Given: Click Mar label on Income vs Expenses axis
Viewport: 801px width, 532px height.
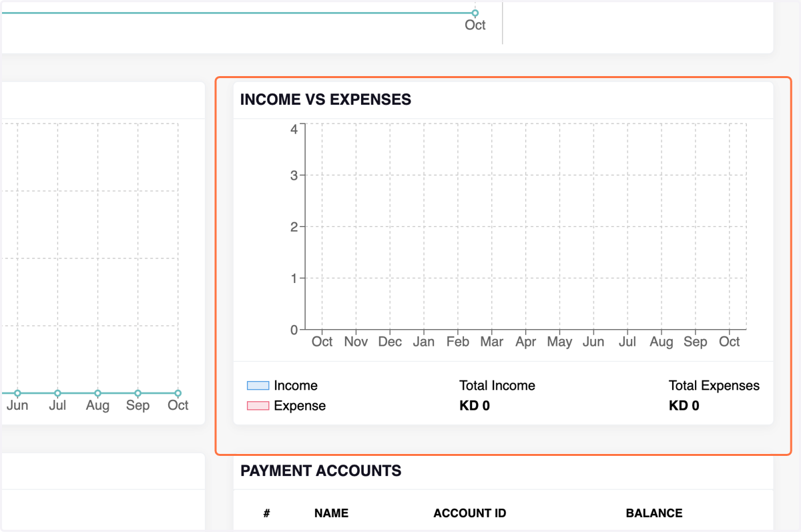Looking at the screenshot, I should 492,342.
